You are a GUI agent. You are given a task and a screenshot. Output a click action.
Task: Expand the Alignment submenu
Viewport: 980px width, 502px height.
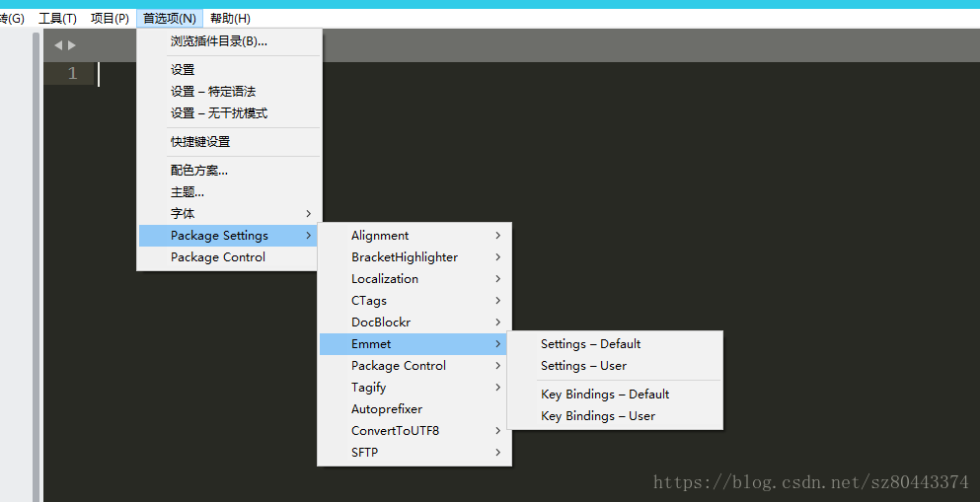[x=415, y=236]
